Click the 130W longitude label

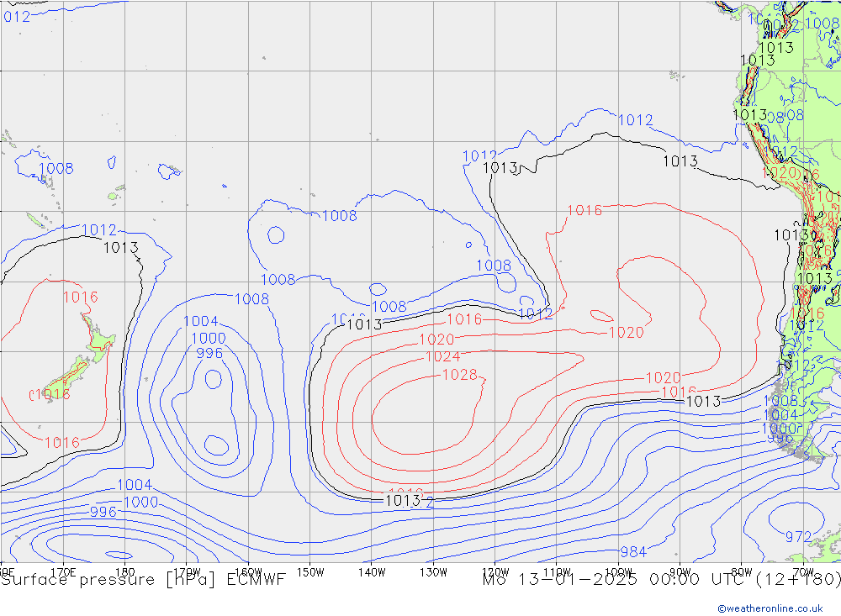point(433,572)
